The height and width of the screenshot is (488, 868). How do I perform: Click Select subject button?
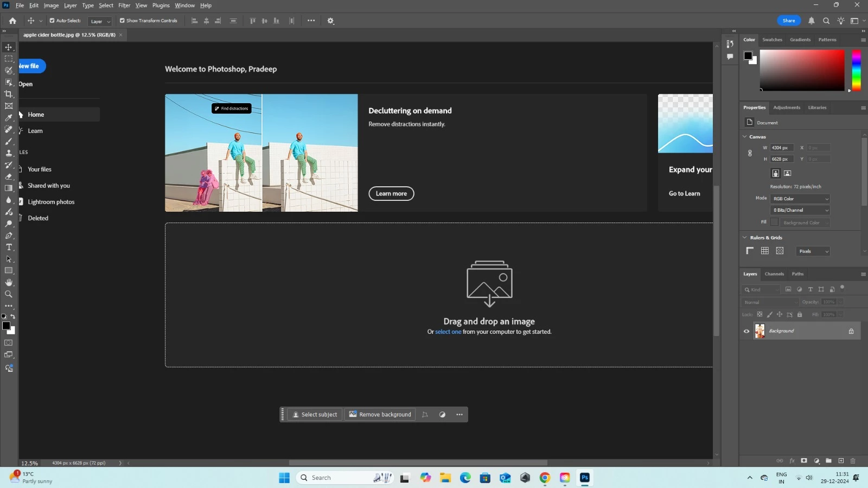tap(315, 415)
